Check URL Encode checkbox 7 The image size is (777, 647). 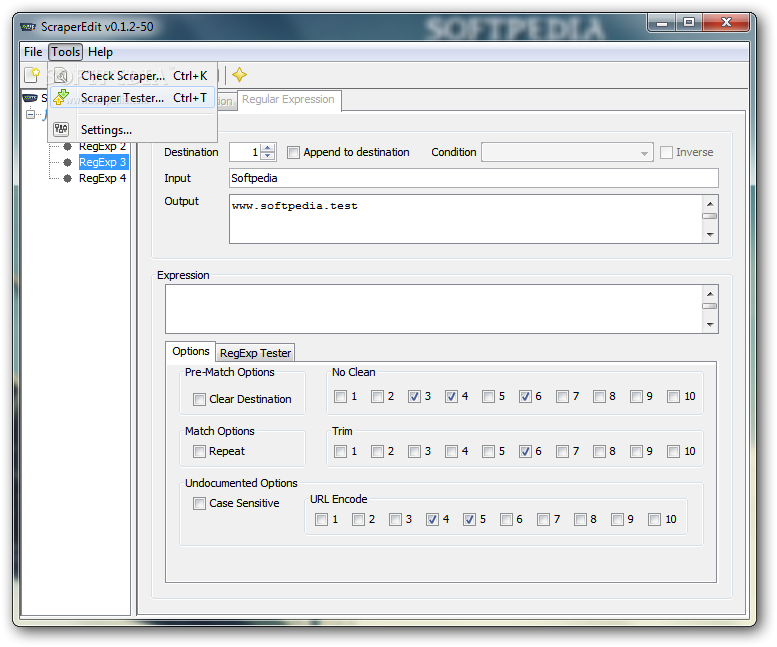pos(544,519)
